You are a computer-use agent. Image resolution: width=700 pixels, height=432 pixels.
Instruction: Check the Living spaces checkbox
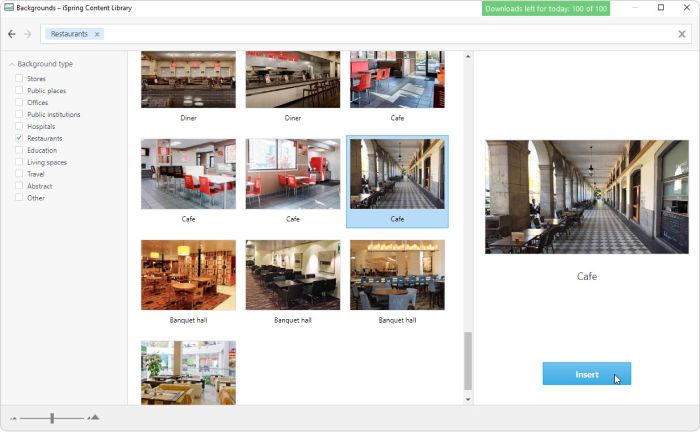(19, 162)
